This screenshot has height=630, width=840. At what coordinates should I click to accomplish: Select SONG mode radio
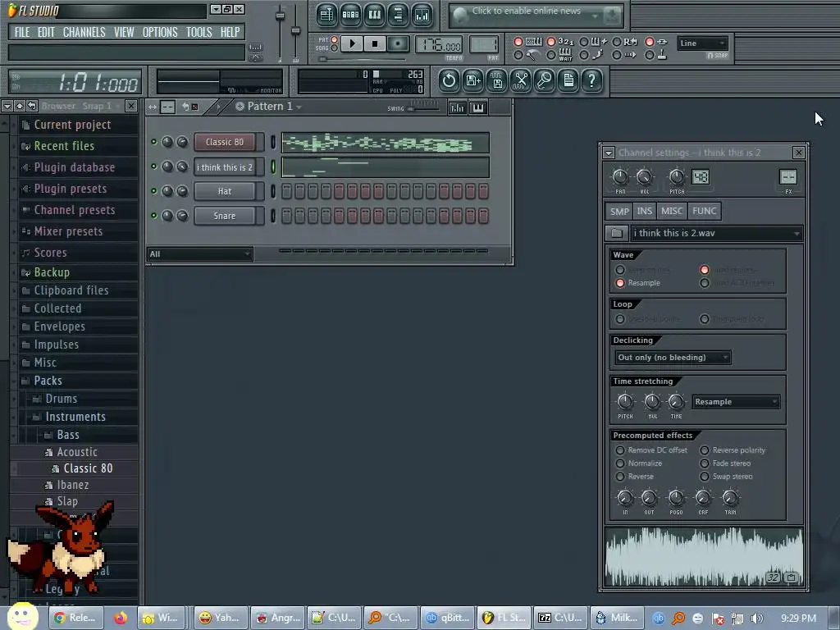(x=335, y=48)
